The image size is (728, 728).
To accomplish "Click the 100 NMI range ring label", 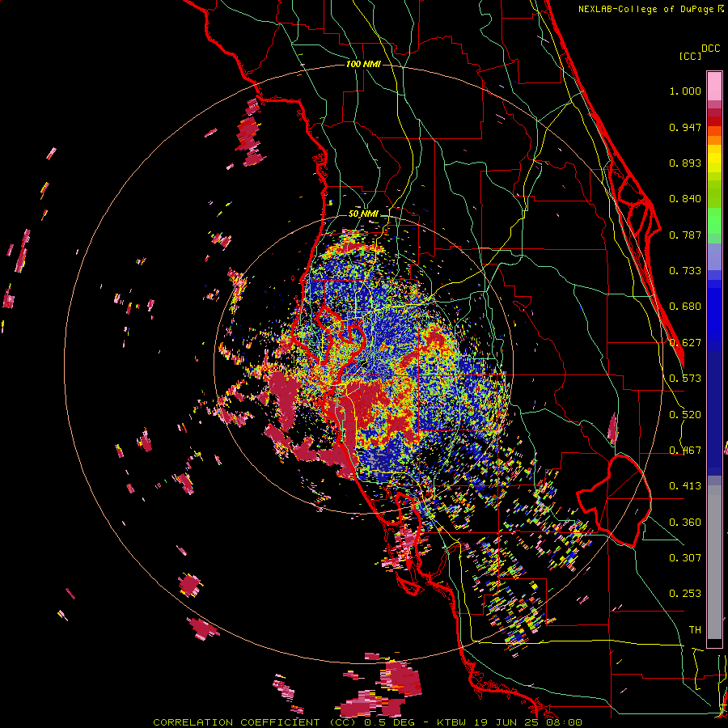I will [363, 64].
